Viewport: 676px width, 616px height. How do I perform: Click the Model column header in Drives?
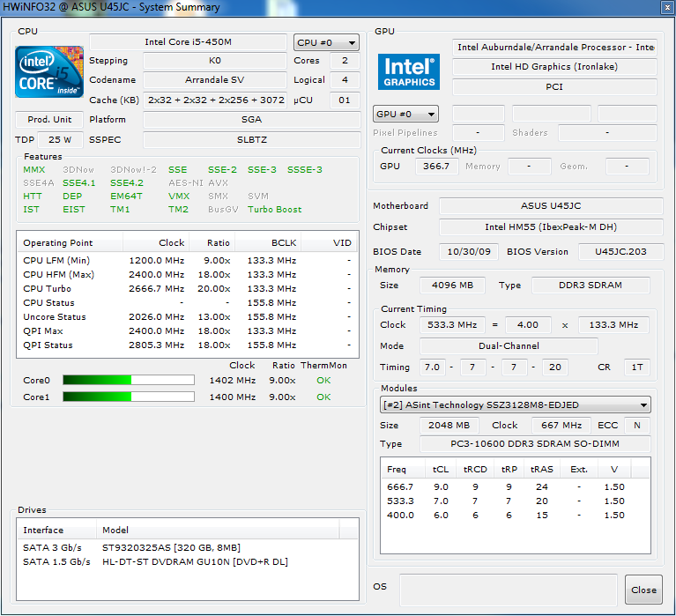click(x=218, y=530)
